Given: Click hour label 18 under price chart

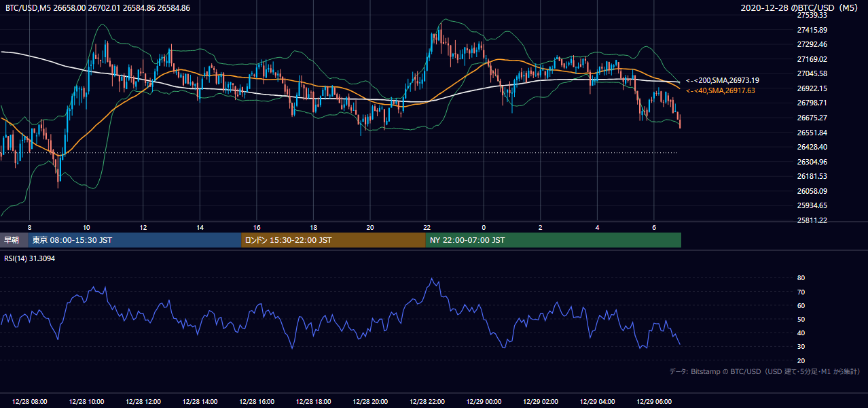Looking at the screenshot, I should click(313, 227).
